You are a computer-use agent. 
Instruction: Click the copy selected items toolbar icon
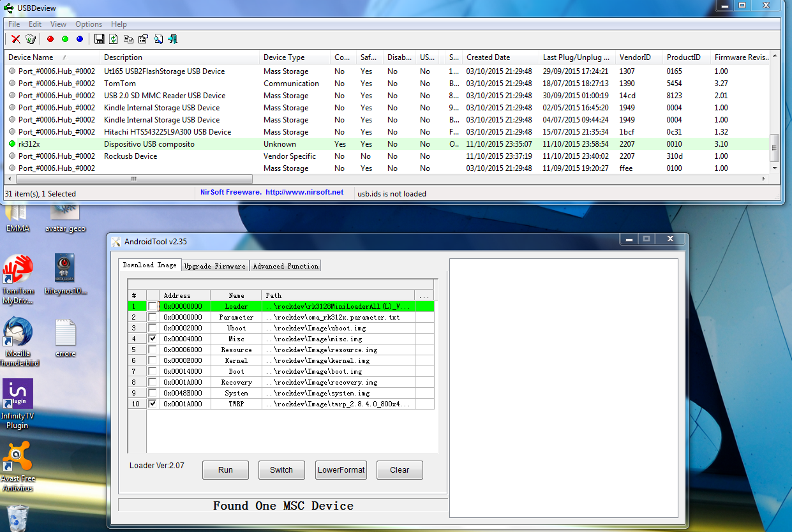click(x=128, y=40)
